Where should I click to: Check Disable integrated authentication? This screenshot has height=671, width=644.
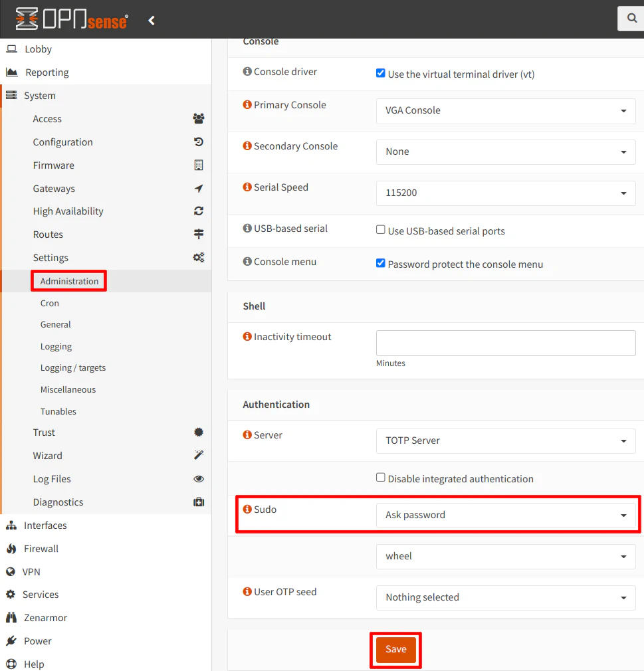380,478
